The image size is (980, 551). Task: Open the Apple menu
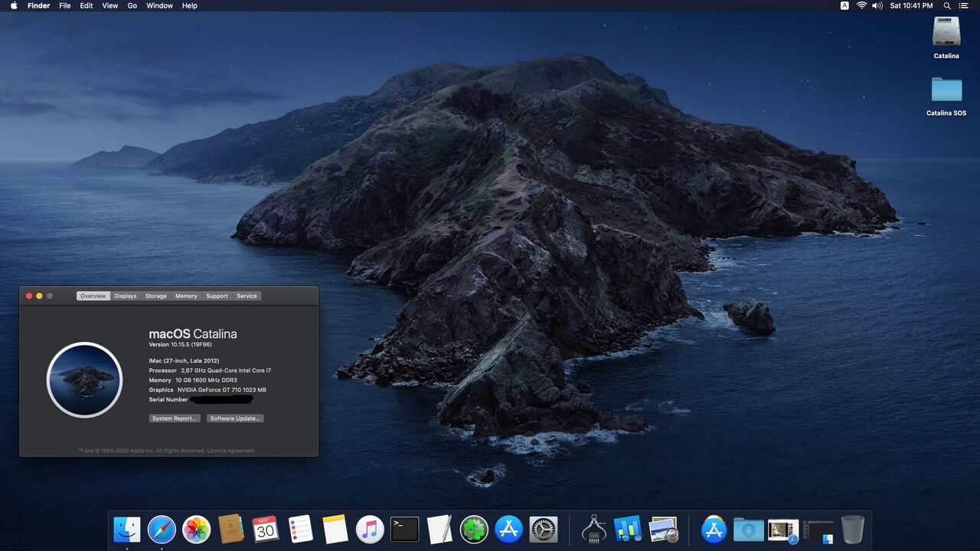click(14, 5)
